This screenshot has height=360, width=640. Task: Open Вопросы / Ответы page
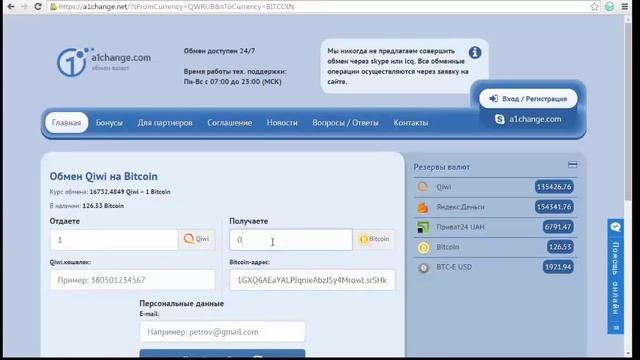tap(345, 122)
